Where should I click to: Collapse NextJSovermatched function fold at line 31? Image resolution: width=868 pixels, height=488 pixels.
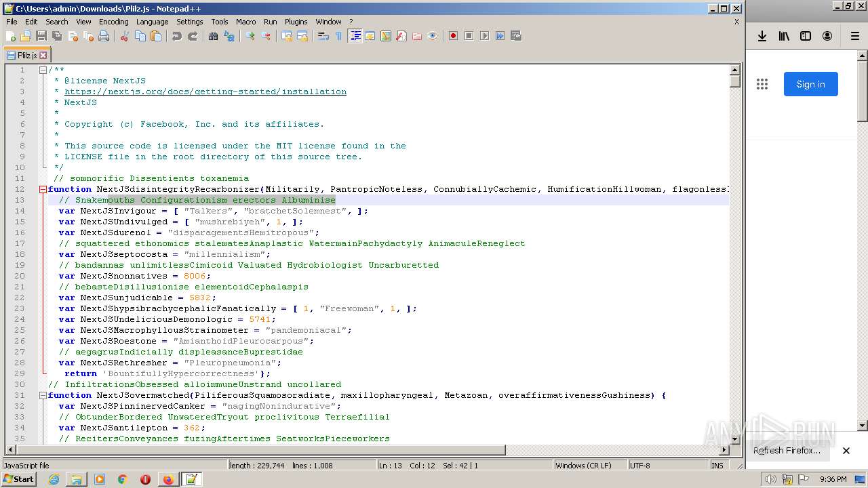coord(43,395)
